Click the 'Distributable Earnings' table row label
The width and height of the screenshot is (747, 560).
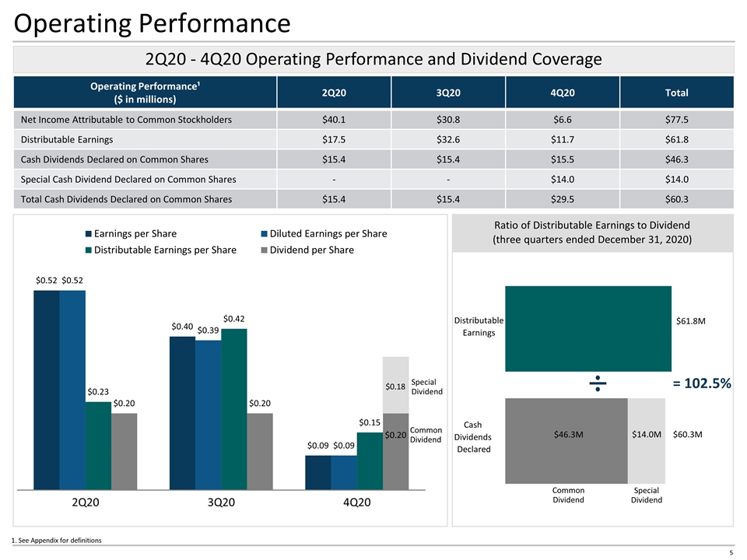tap(67, 140)
